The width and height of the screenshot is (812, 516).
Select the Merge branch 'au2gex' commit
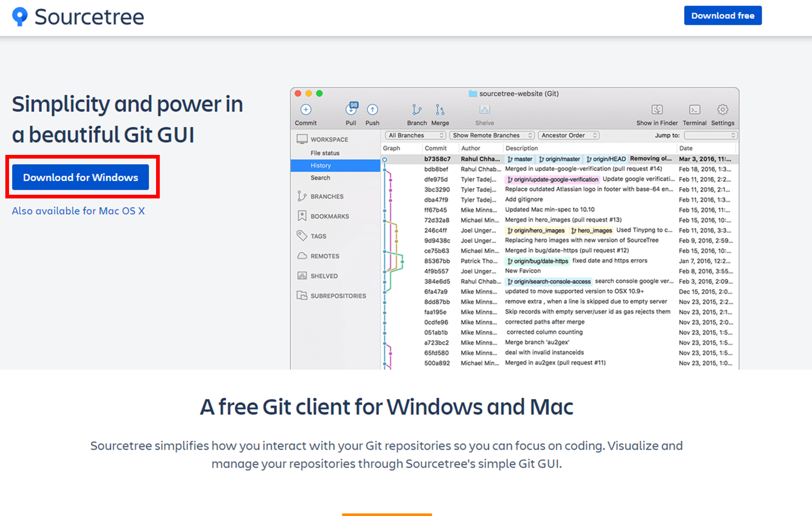pos(559,343)
